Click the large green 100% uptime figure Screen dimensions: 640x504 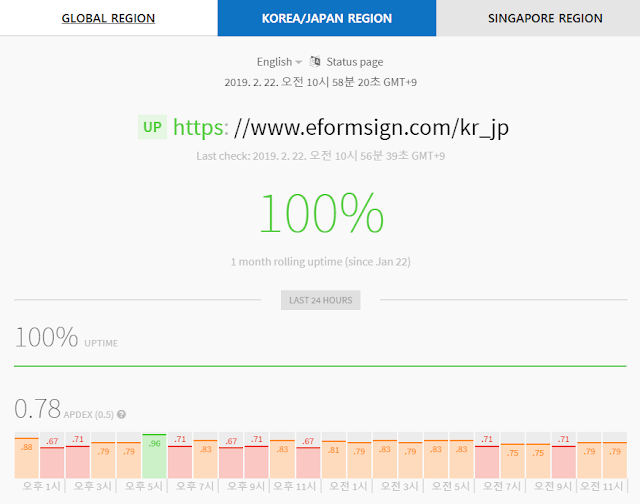coord(322,213)
